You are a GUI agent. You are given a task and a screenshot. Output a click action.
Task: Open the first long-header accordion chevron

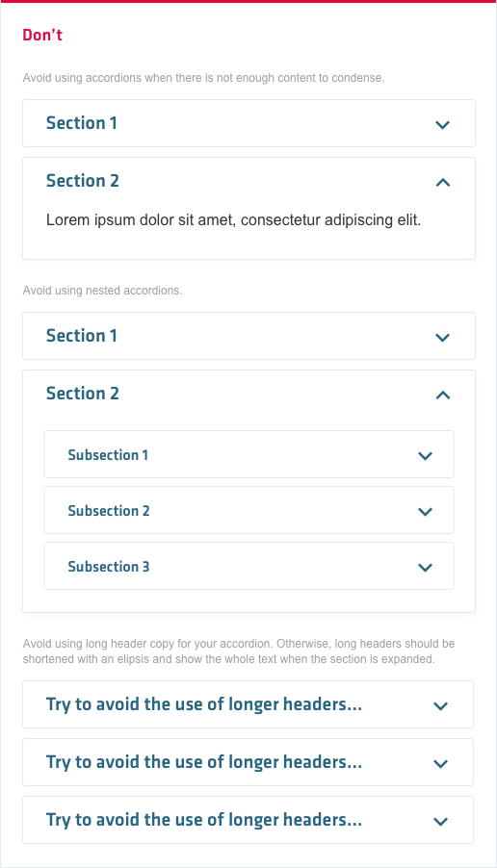tap(440, 705)
